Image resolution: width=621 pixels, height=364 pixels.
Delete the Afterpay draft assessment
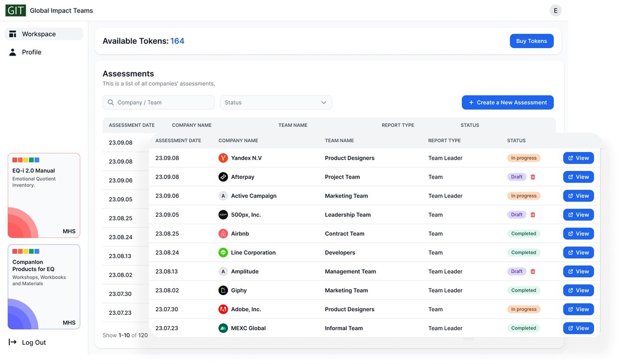click(x=532, y=177)
